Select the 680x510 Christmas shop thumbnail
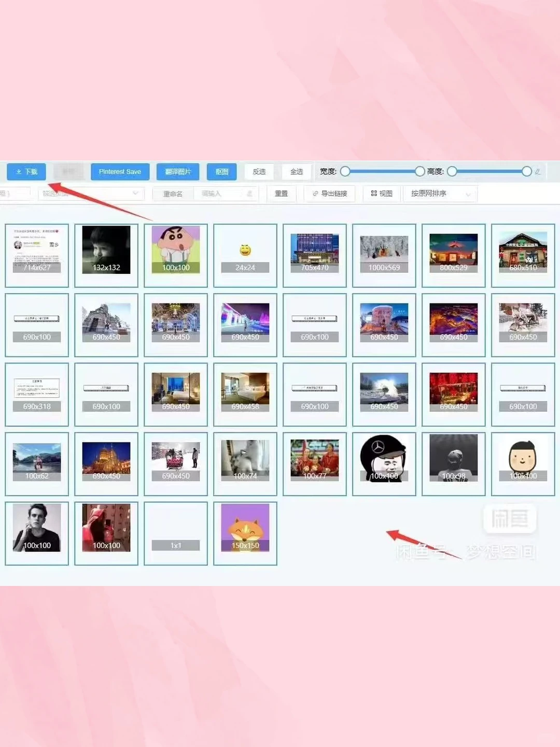The height and width of the screenshot is (747, 560). (x=523, y=255)
